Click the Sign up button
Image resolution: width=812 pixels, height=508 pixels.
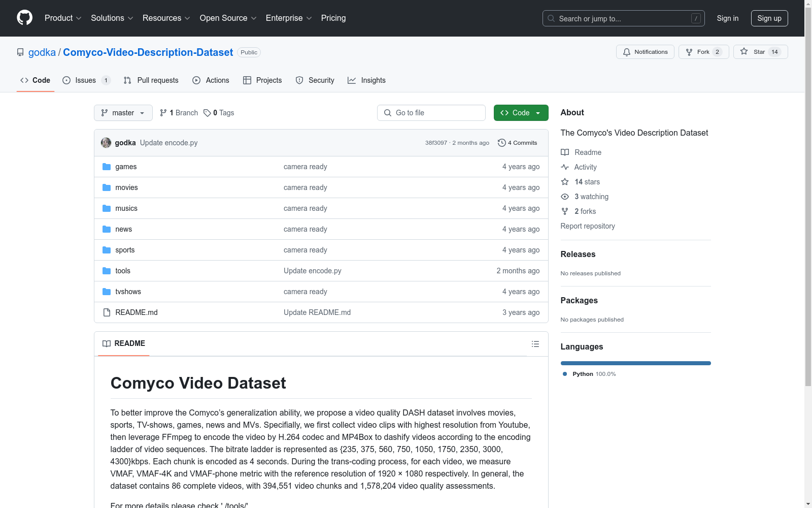[x=769, y=18]
